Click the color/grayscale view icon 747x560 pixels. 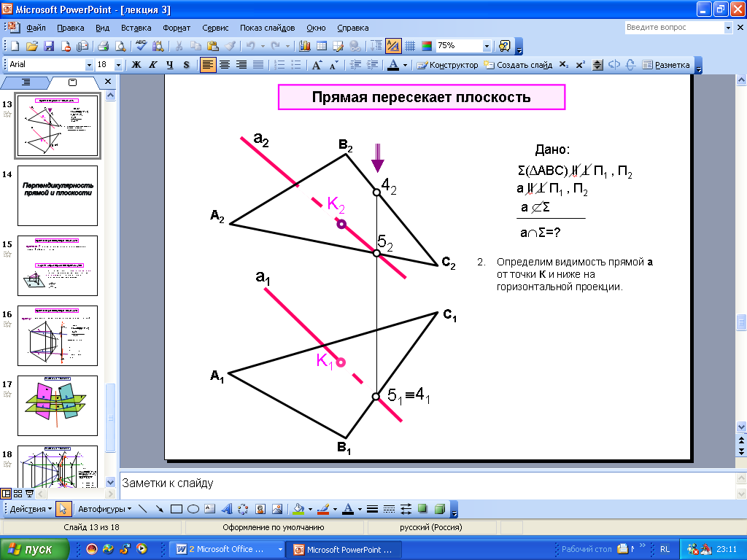tap(426, 46)
